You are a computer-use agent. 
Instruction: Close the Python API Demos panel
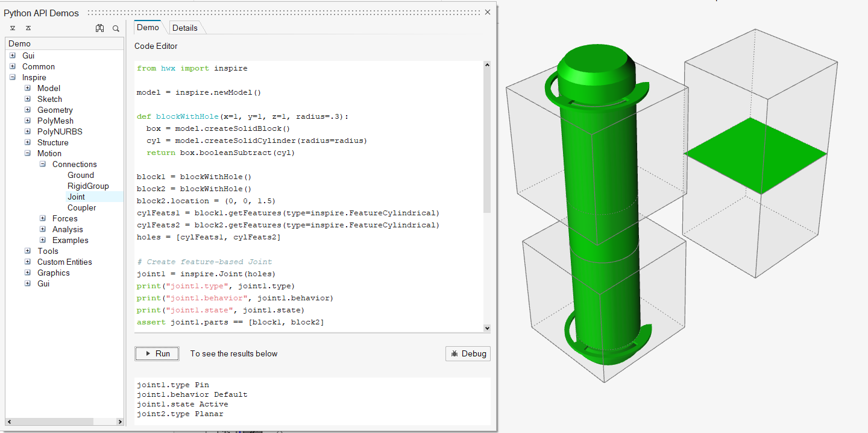click(x=487, y=11)
